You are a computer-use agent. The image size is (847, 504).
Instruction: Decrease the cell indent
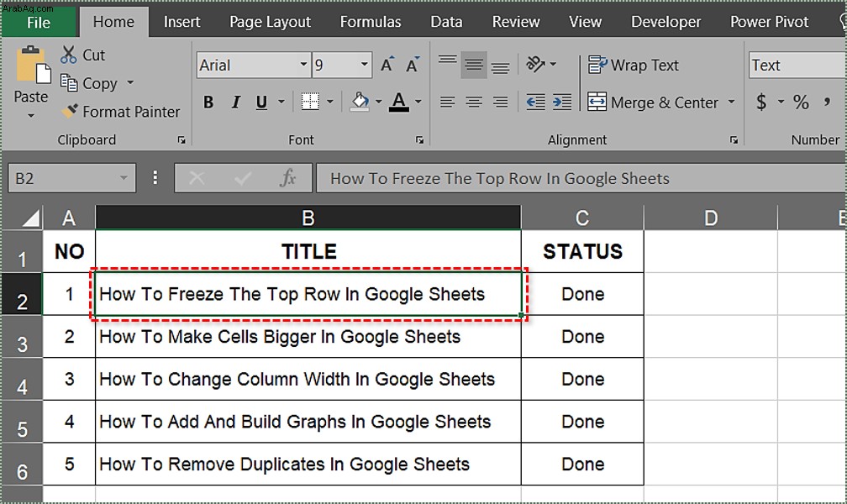tap(535, 102)
